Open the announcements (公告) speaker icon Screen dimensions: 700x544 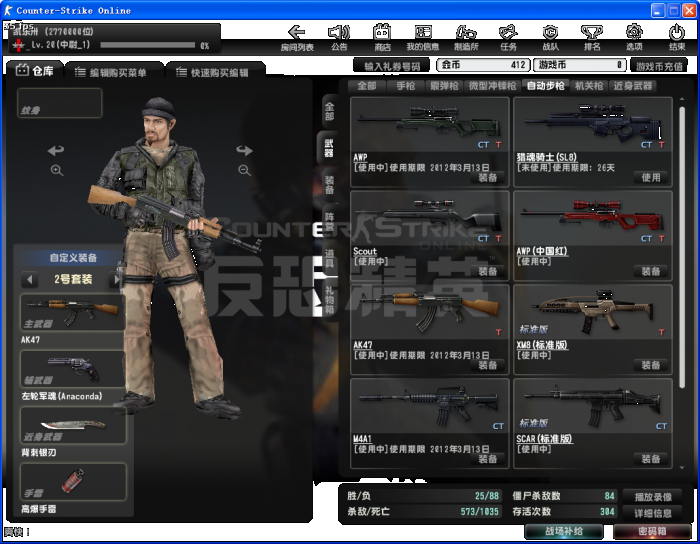(339, 37)
